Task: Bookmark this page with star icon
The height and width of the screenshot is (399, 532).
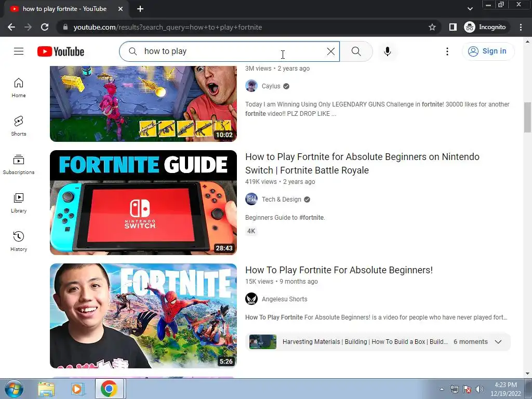Action: (x=432, y=27)
